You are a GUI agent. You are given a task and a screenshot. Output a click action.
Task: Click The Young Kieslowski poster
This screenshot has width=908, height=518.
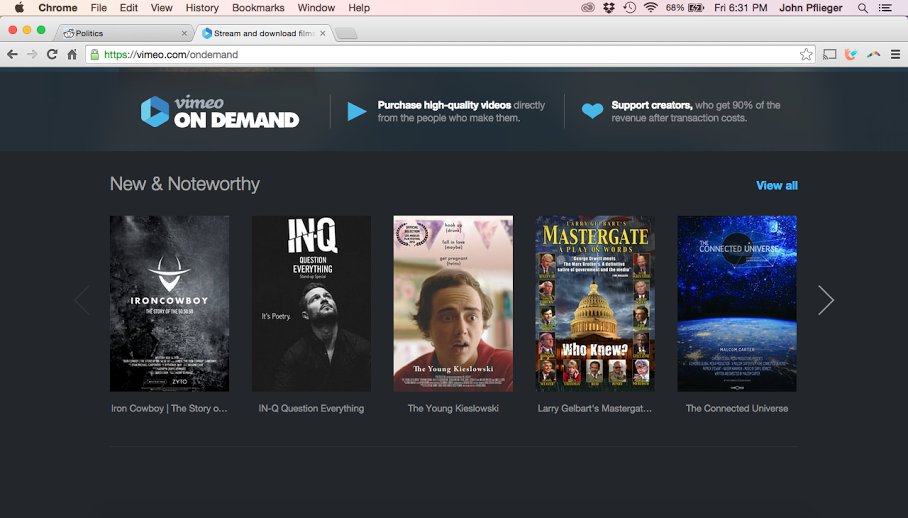[453, 303]
